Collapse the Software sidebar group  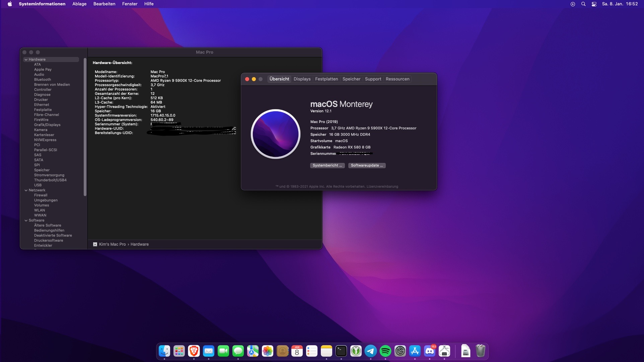[26, 221]
